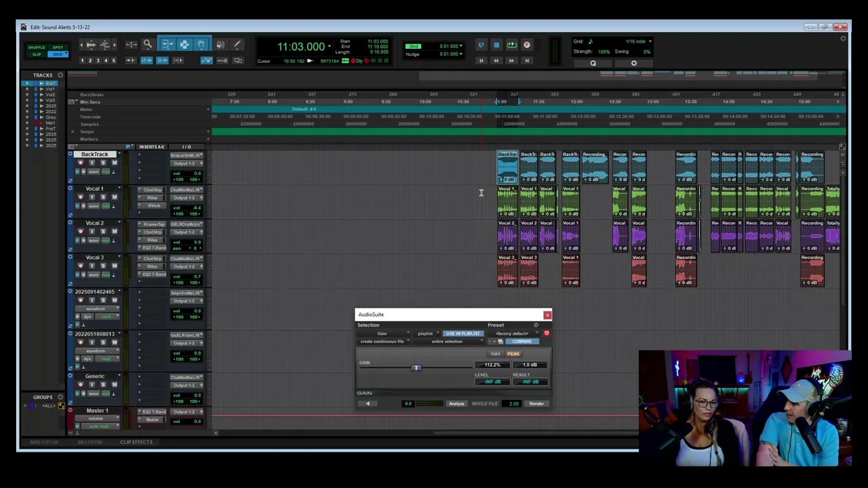
Task: Click the Render button
Action: click(536, 404)
